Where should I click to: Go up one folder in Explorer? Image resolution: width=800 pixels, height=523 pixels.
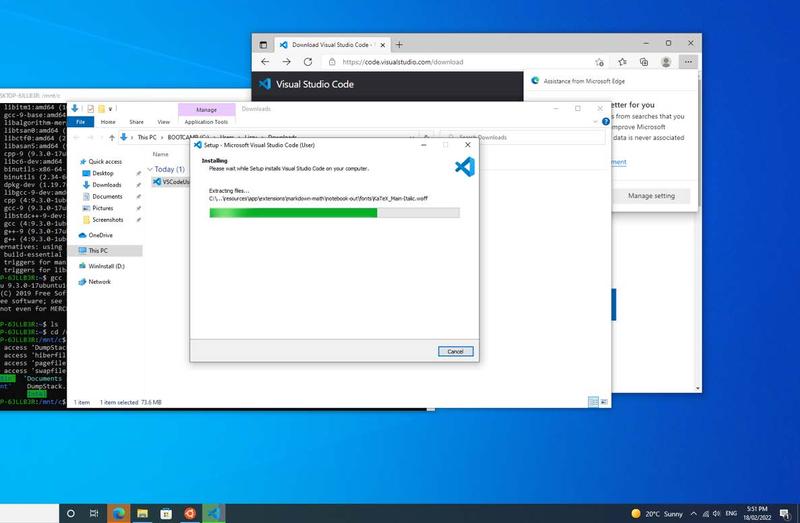112,137
